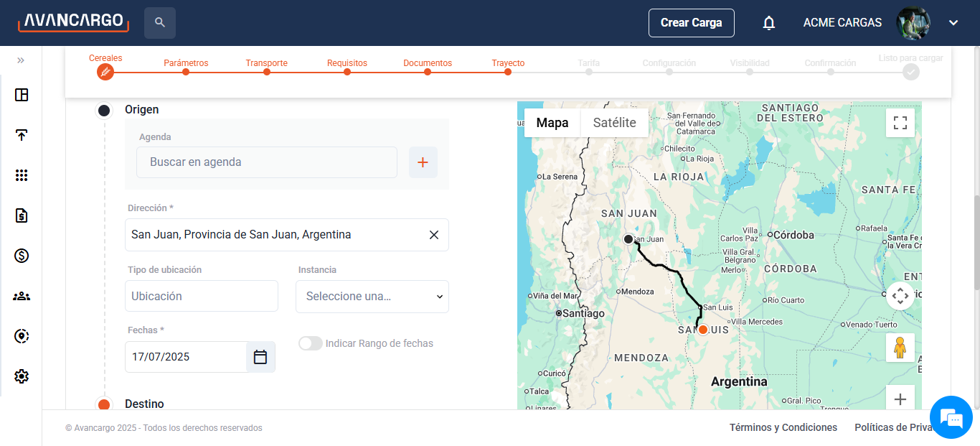The height and width of the screenshot is (446, 980).
Task: Go to the Tarifa step
Action: coord(588,67)
